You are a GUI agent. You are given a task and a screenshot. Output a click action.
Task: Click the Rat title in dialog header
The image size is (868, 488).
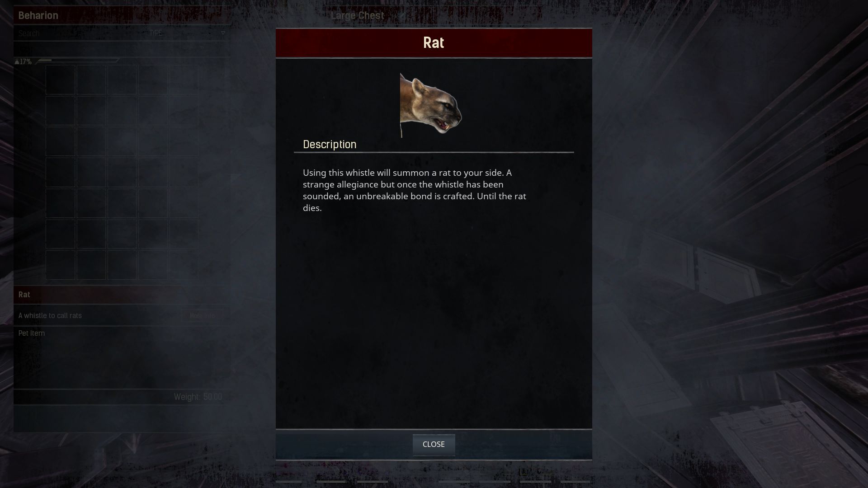(434, 43)
